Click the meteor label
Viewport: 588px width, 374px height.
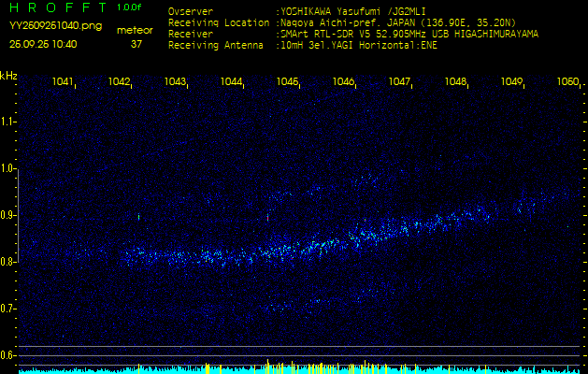(x=135, y=31)
